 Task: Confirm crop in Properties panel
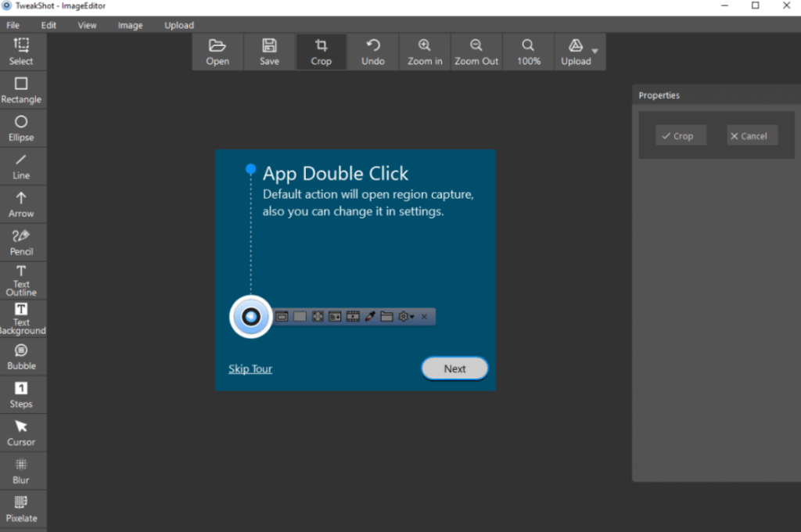[681, 135]
